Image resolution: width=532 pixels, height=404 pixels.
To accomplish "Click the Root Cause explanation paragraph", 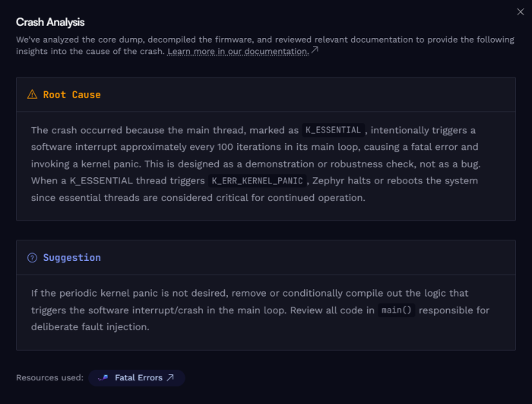I will 256,164.
